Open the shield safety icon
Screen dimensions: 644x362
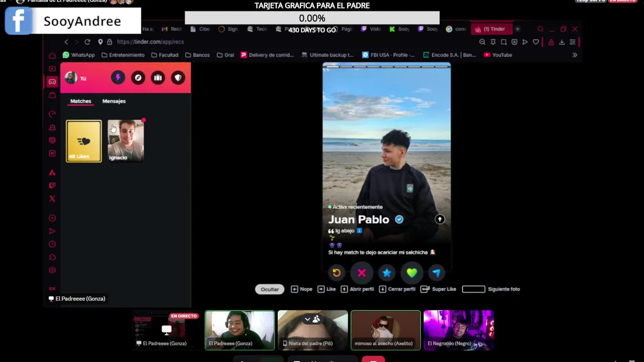(178, 77)
